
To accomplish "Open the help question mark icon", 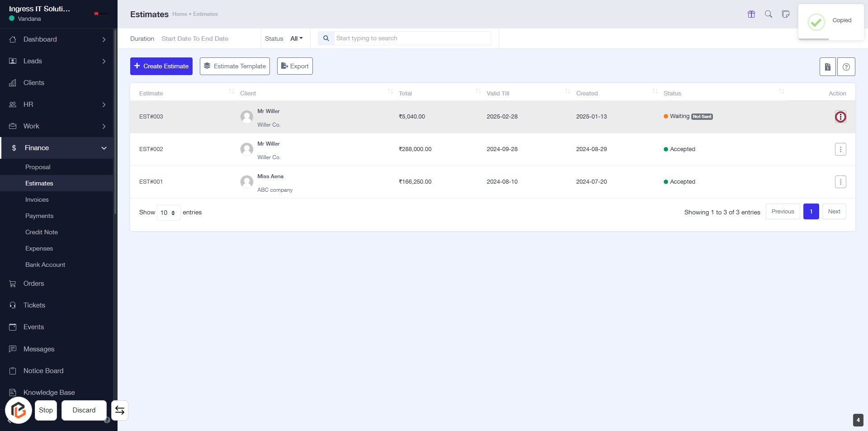I will coord(846,67).
